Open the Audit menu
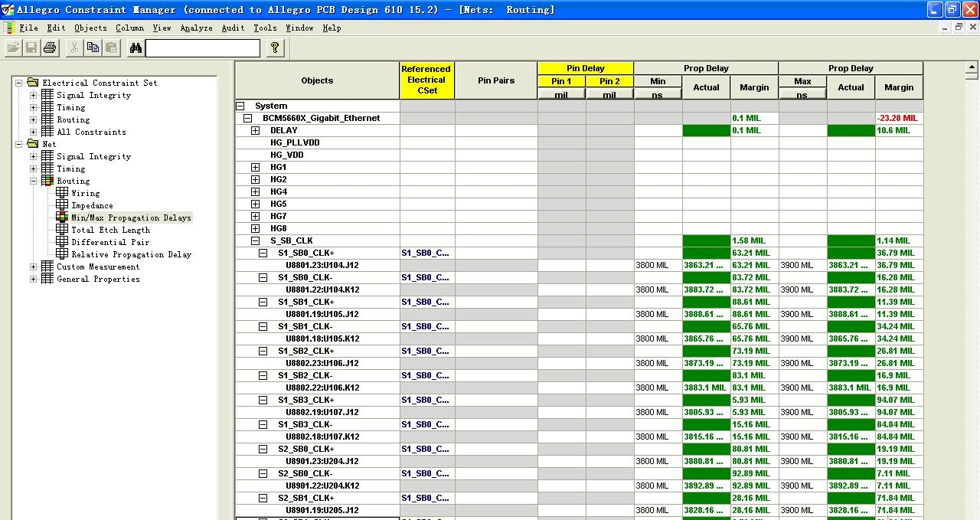Screen dimensions: 980x520 click(233, 28)
